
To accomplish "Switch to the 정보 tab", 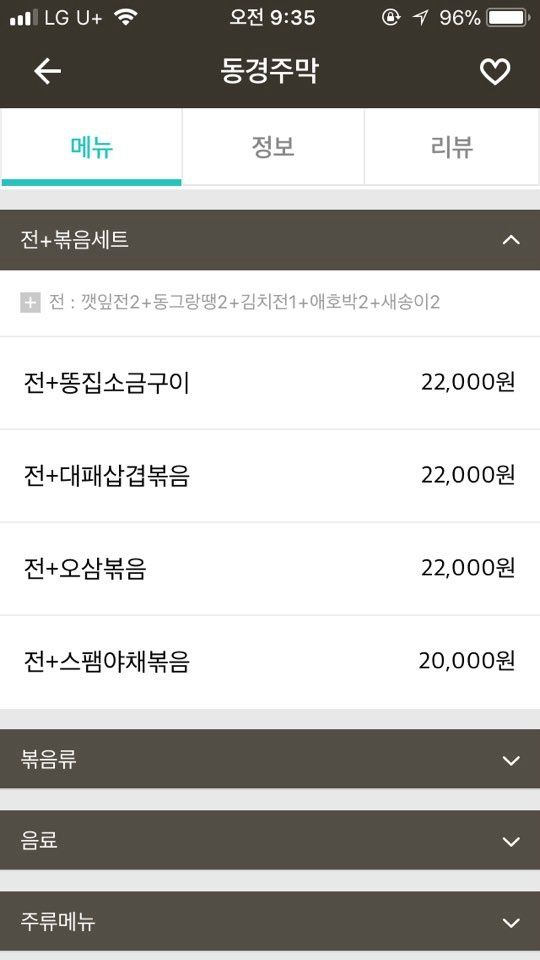I will point(273,148).
